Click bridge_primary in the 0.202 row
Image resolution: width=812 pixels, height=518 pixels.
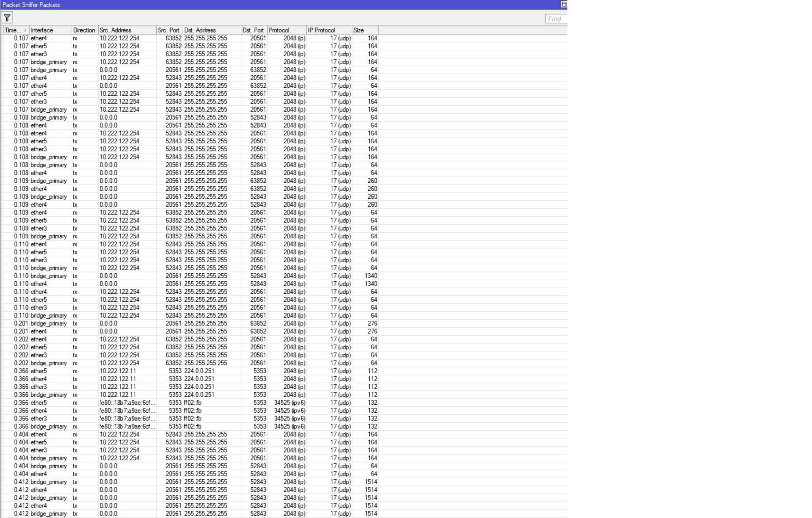pos(49,363)
